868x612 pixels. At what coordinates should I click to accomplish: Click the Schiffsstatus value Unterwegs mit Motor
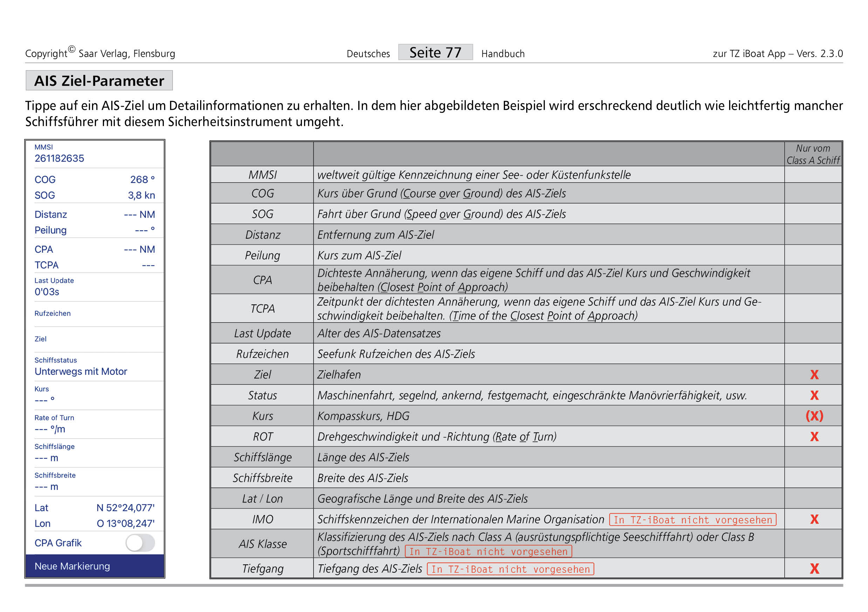pos(81,371)
